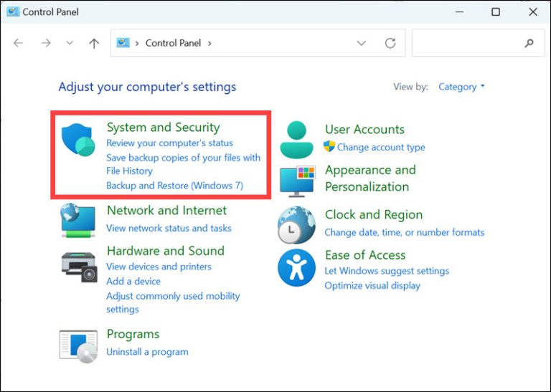Viewport: 551px width, 392px height.
Task: Open Uninstall a program link
Action: (x=147, y=352)
